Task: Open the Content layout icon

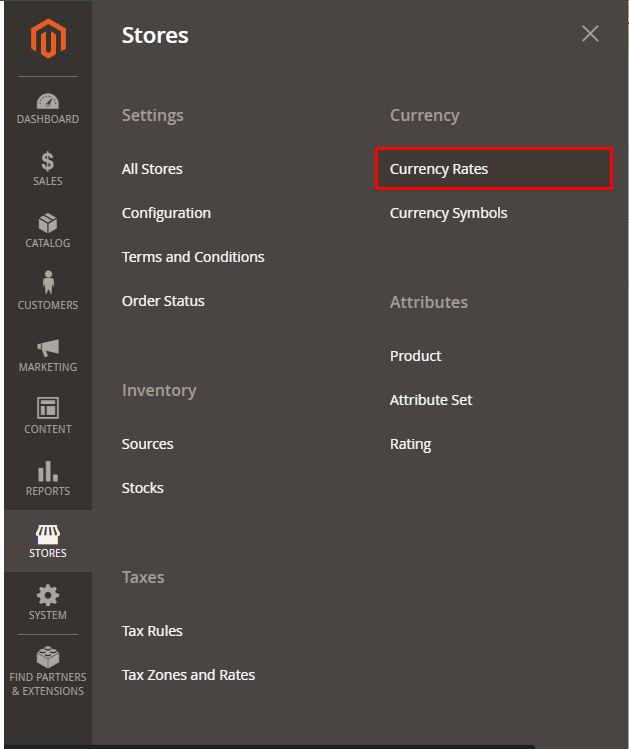Action: 48,408
